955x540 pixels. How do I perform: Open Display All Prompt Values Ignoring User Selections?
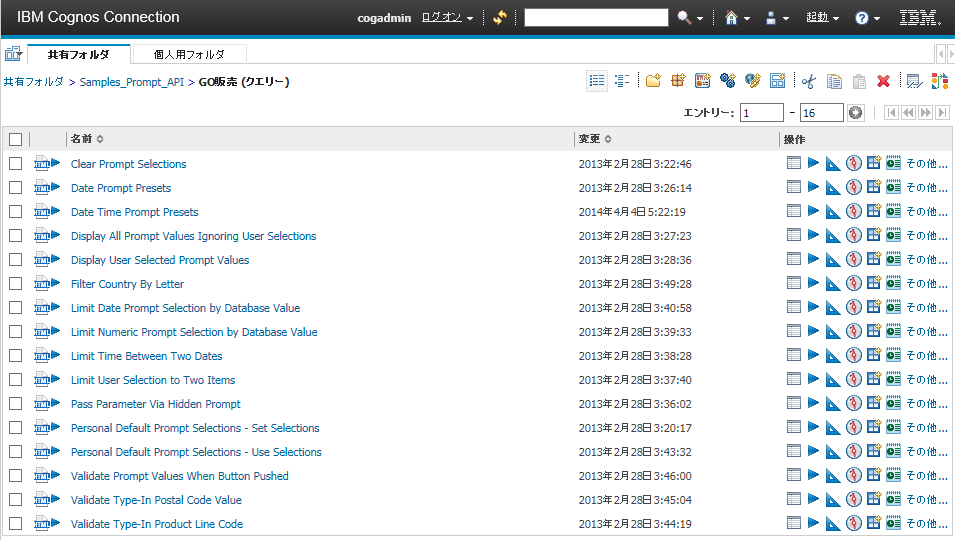point(194,236)
